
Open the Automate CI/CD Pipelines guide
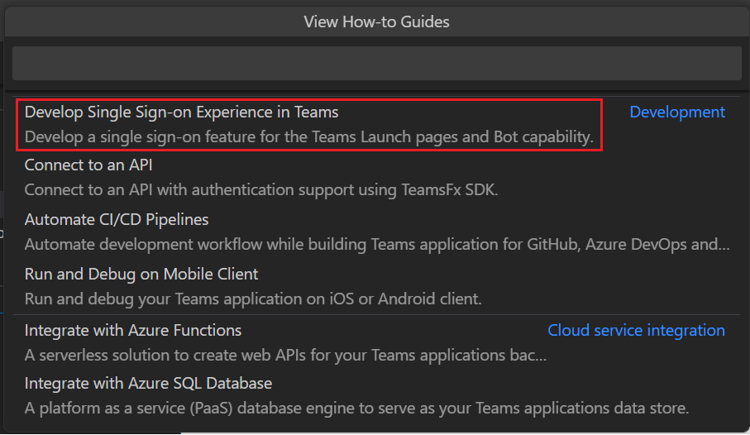point(116,220)
